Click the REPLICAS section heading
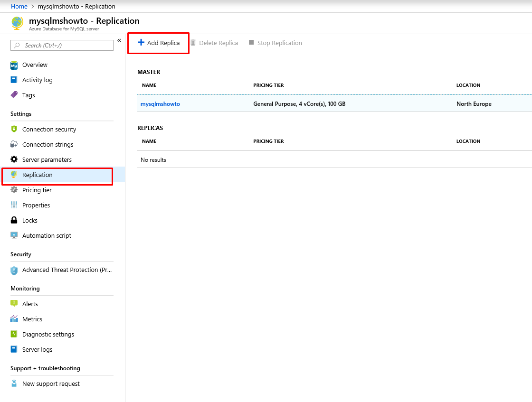 pyautogui.click(x=150, y=128)
